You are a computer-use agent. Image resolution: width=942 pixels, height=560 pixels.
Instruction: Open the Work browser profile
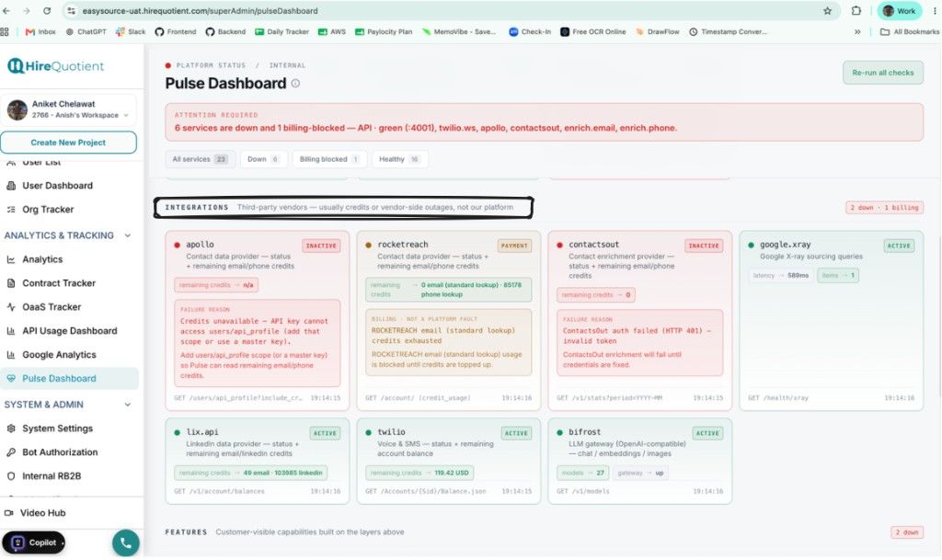point(899,11)
